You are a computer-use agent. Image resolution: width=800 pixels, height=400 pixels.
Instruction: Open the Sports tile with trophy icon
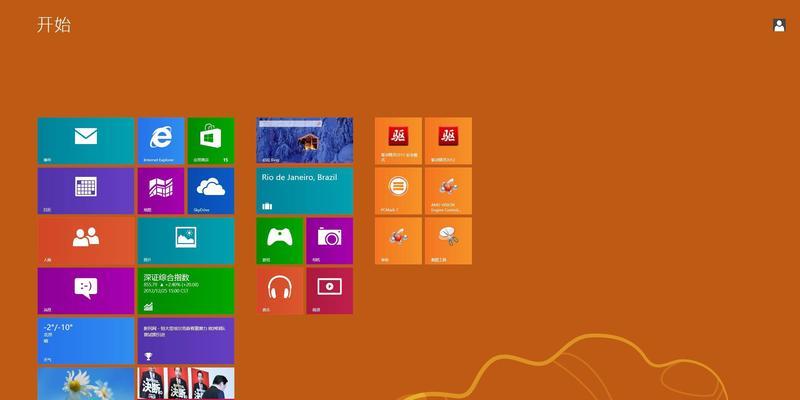click(186, 341)
